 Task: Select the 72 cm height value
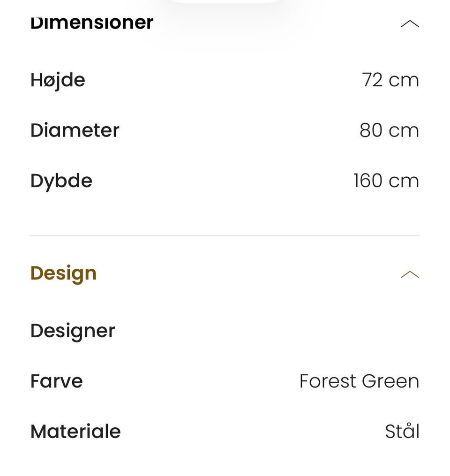click(x=390, y=80)
